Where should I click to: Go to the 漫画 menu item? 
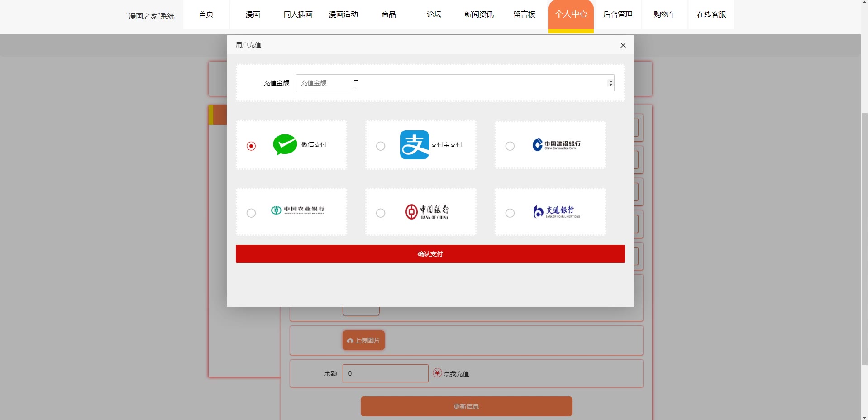[253, 14]
